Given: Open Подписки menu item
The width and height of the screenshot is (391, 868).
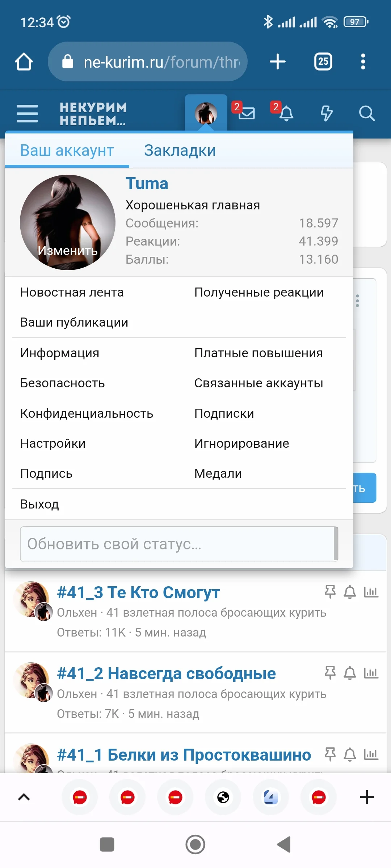Looking at the screenshot, I should pos(224,413).
